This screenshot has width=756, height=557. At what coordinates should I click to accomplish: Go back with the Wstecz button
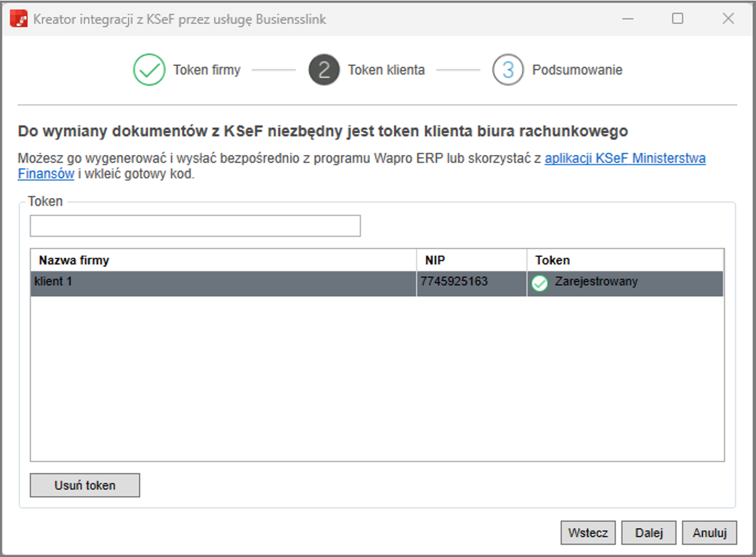588,533
